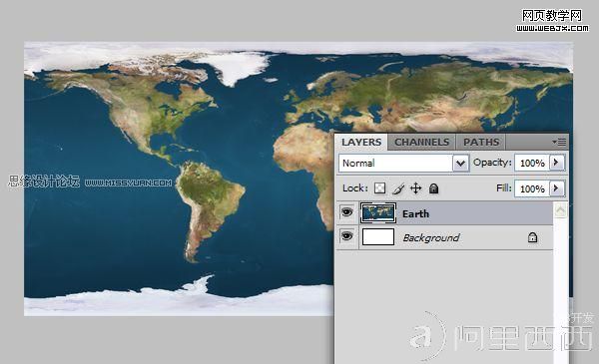
Task: Select the Layers tab
Action: [x=361, y=142]
